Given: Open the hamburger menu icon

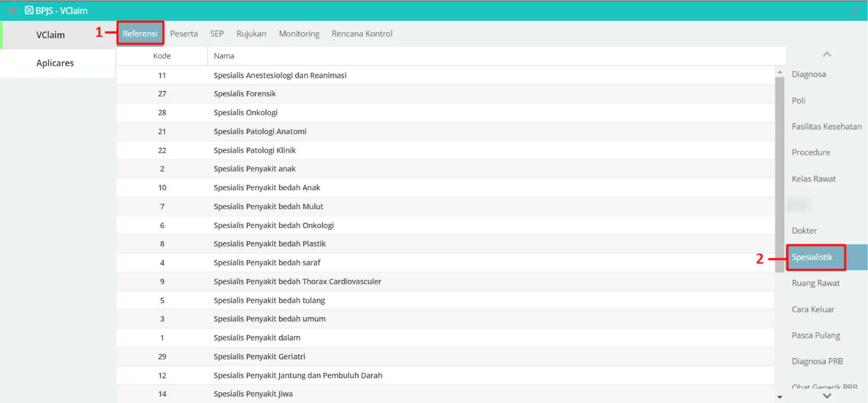Looking at the screenshot, I should (13, 10).
